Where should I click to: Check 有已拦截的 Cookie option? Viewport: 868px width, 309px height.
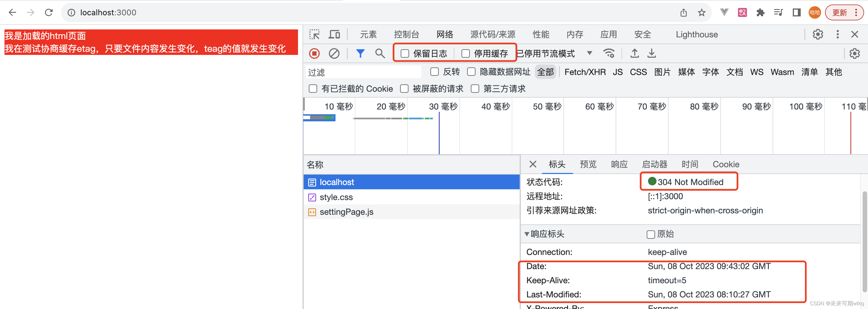(313, 89)
